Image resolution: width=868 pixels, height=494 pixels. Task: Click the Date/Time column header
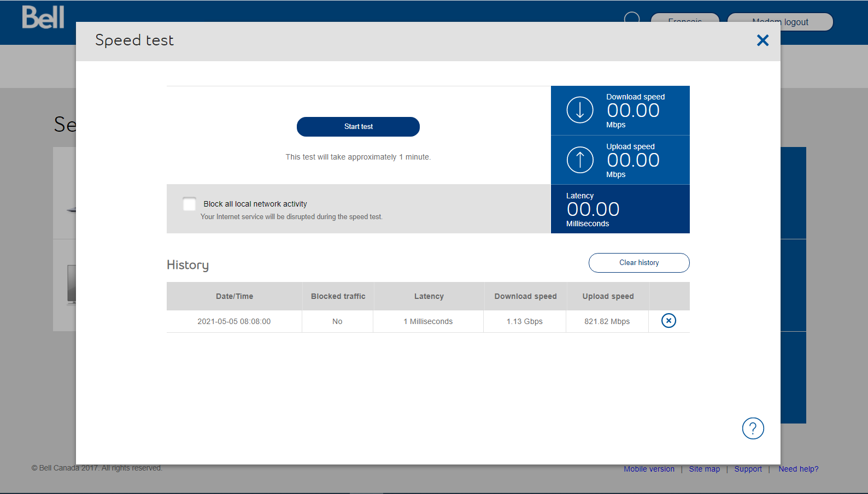pos(234,296)
